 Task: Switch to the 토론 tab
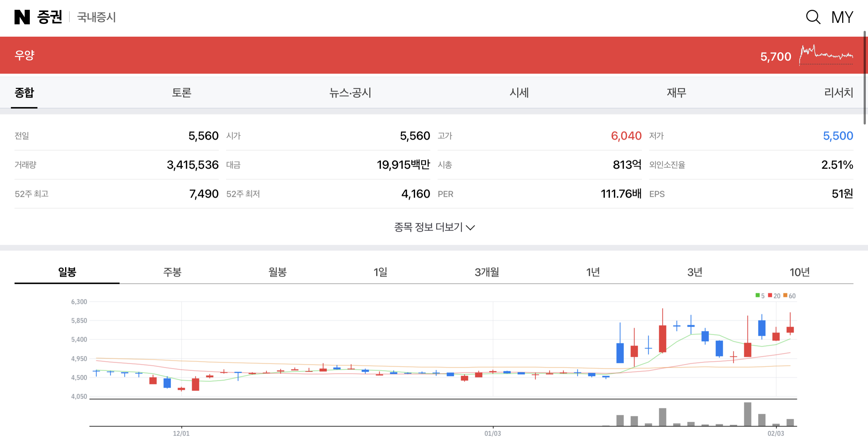pyautogui.click(x=181, y=93)
